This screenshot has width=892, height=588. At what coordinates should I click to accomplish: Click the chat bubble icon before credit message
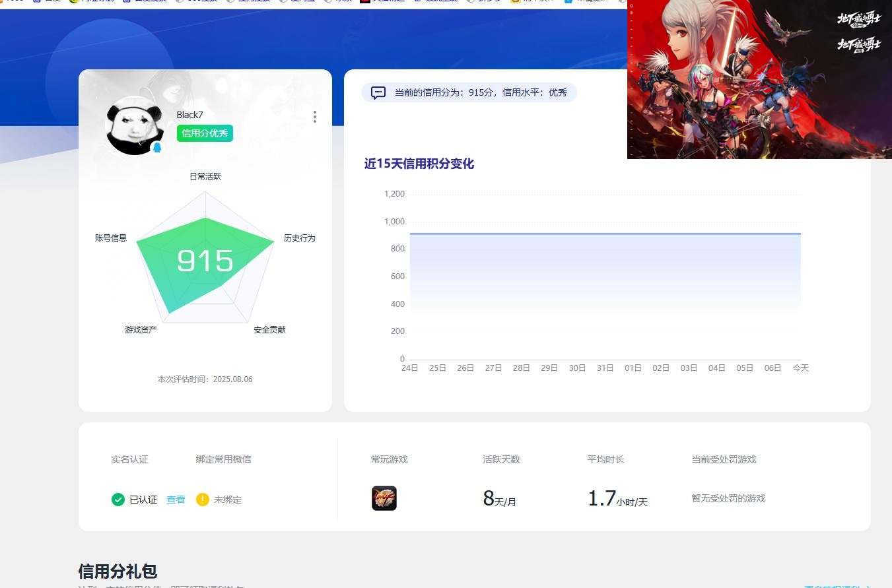(x=378, y=92)
